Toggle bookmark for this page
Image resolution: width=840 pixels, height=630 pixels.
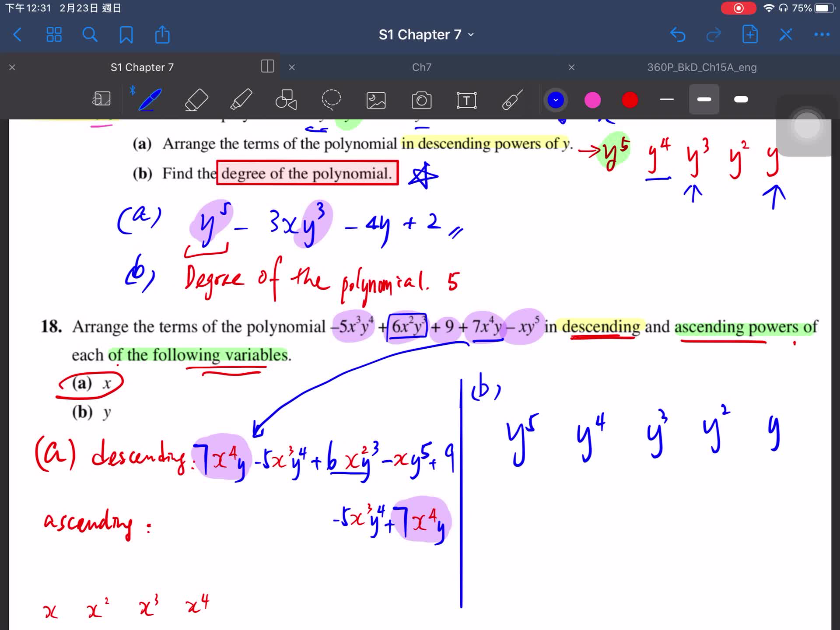(126, 35)
